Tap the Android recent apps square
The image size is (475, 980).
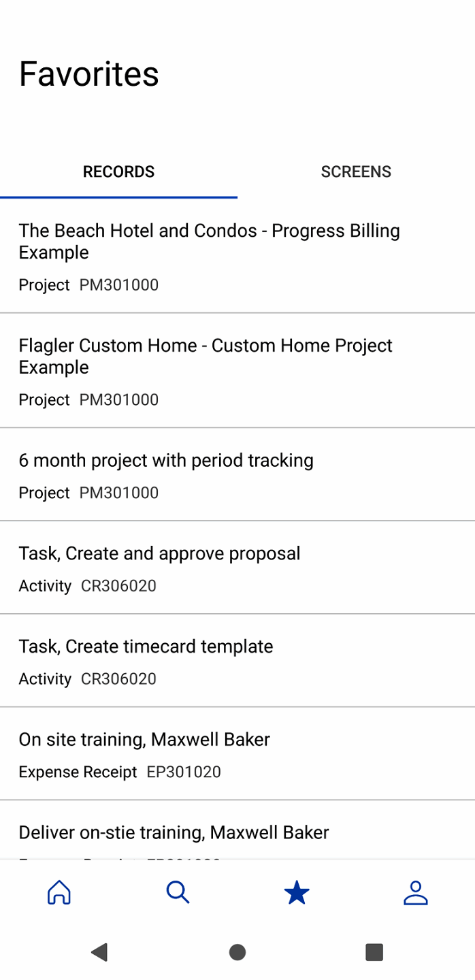click(374, 951)
